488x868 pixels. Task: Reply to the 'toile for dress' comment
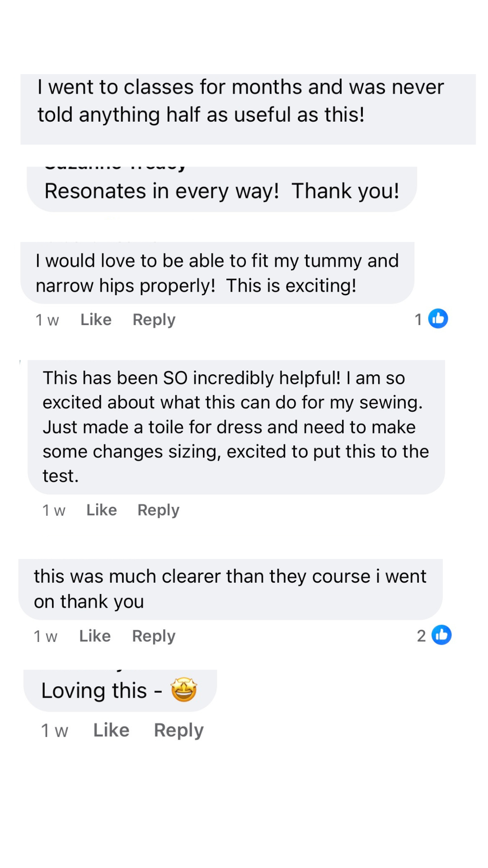[158, 510]
